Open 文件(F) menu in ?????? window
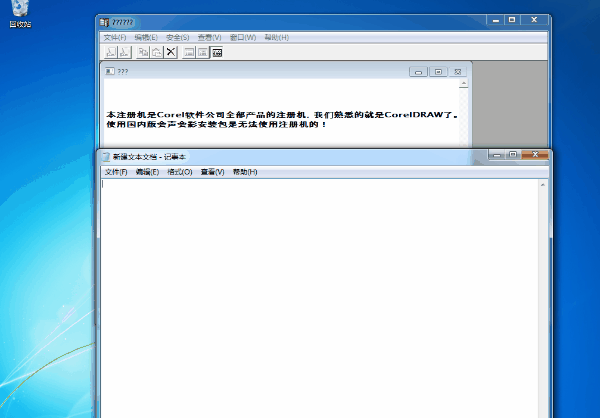Image resolution: width=600 pixels, height=418 pixels. (x=115, y=37)
